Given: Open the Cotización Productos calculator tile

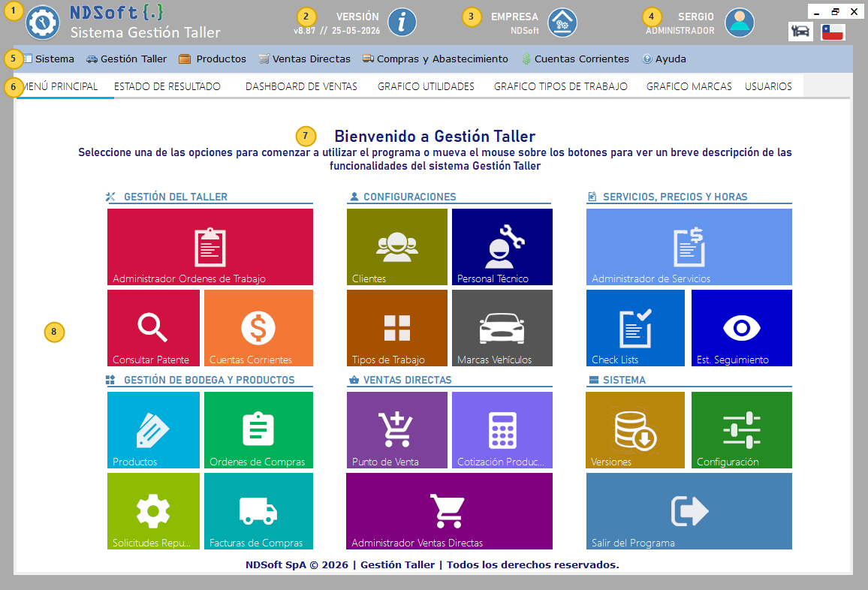Looking at the screenshot, I should tap(502, 430).
